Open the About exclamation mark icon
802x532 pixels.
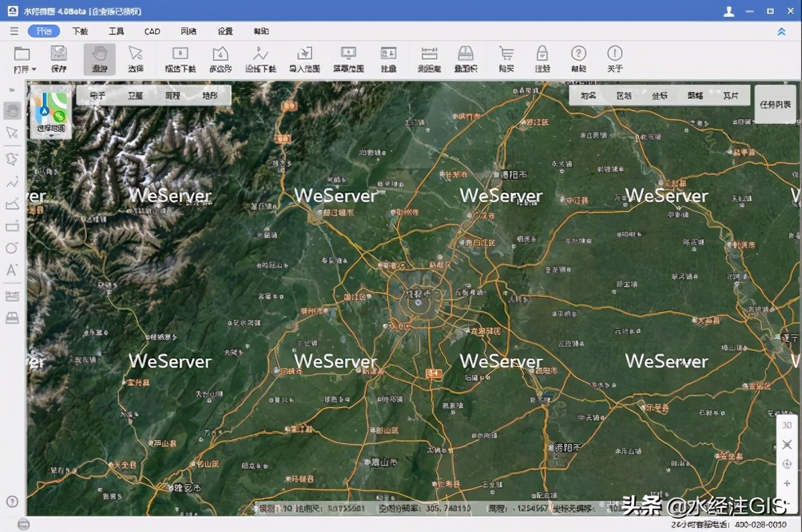615,53
